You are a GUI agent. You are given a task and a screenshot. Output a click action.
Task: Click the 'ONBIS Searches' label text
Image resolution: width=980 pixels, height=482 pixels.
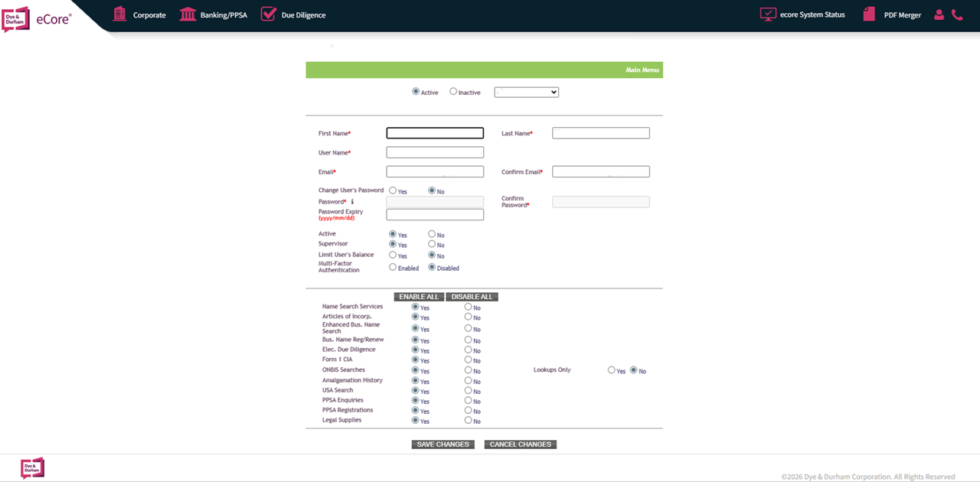tap(344, 370)
